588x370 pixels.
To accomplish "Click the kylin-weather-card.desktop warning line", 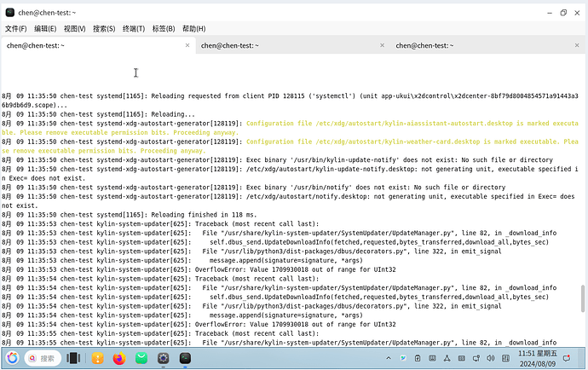I will tap(290, 146).
